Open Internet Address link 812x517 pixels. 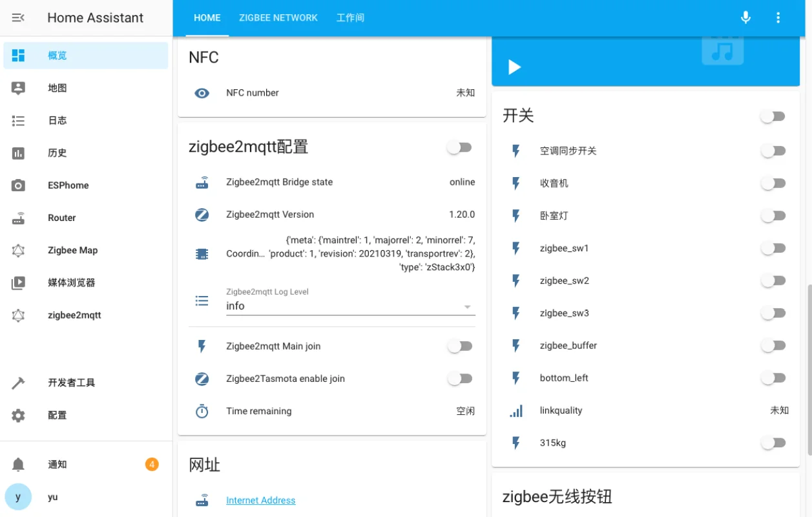tap(261, 500)
